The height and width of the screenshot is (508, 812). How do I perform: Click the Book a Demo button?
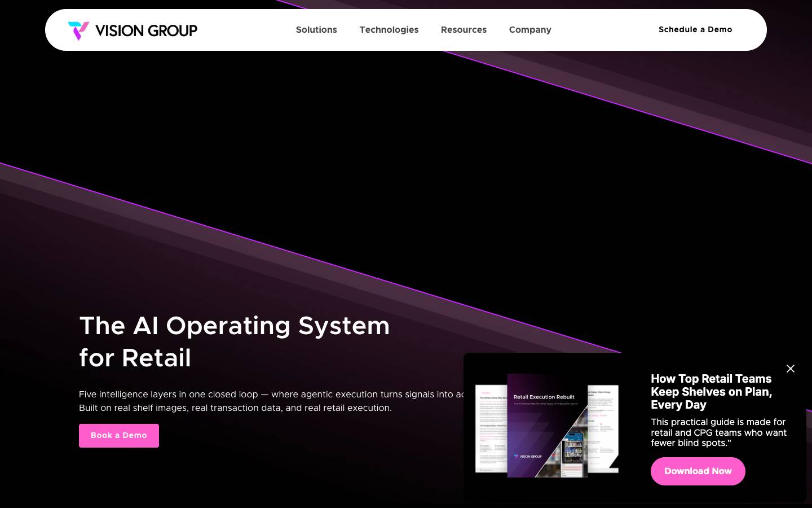[119, 436]
